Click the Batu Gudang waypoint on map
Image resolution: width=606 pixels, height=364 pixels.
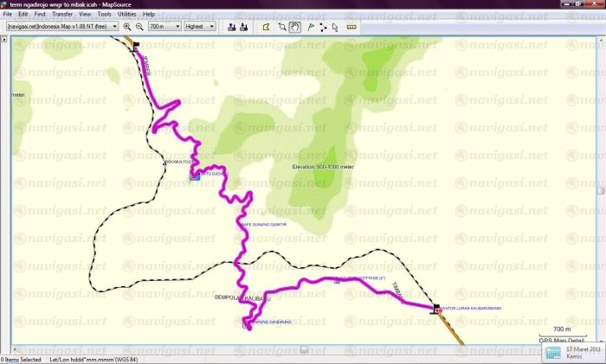coord(194,176)
